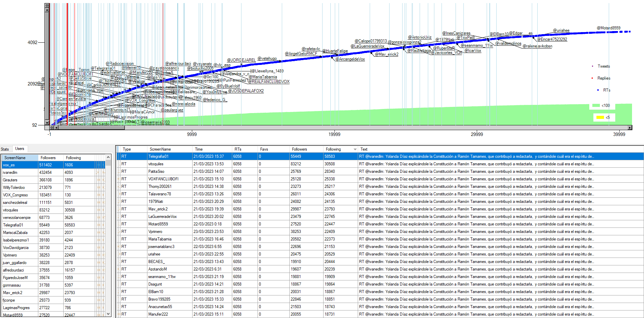This screenshot has width=644, height=318.
Task: Click the sort arrow on tweets Following column
Action: point(355,149)
